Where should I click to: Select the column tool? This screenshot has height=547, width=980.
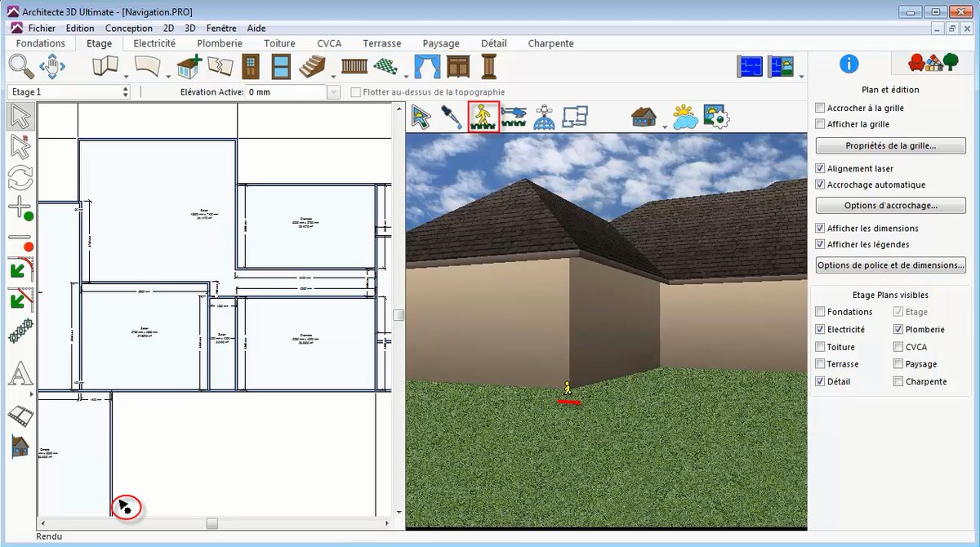pos(488,66)
